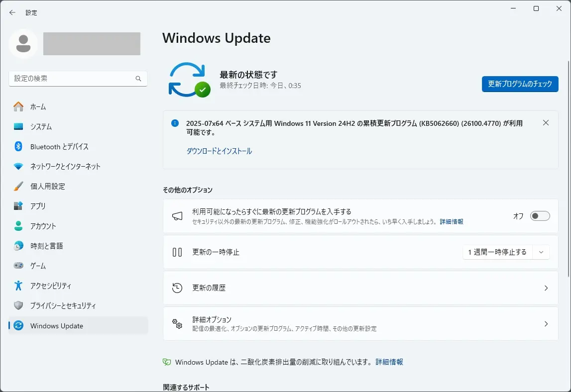Open Bluetooth とデバイス settings
571x392 pixels.
[78, 146]
